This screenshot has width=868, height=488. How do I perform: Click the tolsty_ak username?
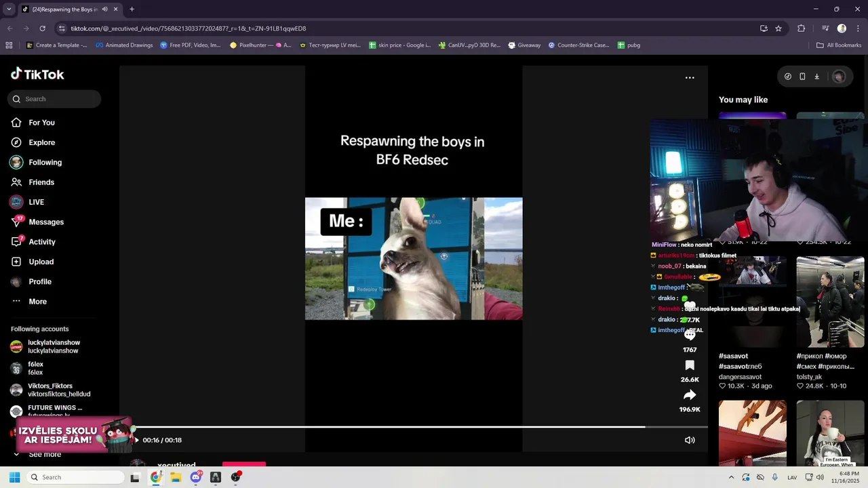(809, 377)
